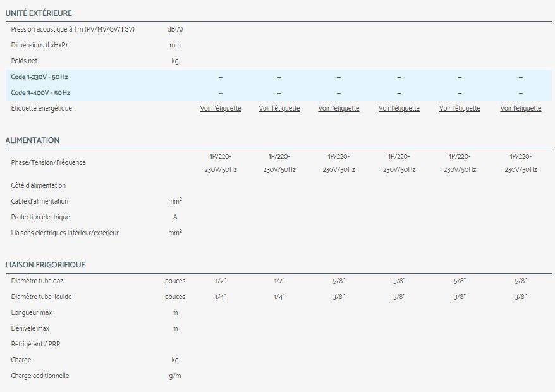Screen dimensions: 555x392
Task: Open the last "Voir l'étiquette" link
Action: click(x=521, y=109)
